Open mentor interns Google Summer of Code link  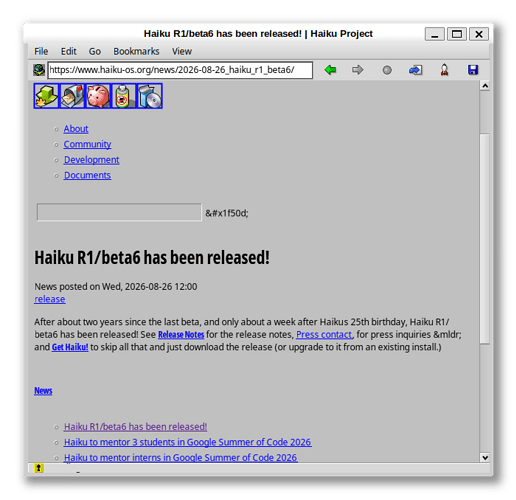coord(180,458)
